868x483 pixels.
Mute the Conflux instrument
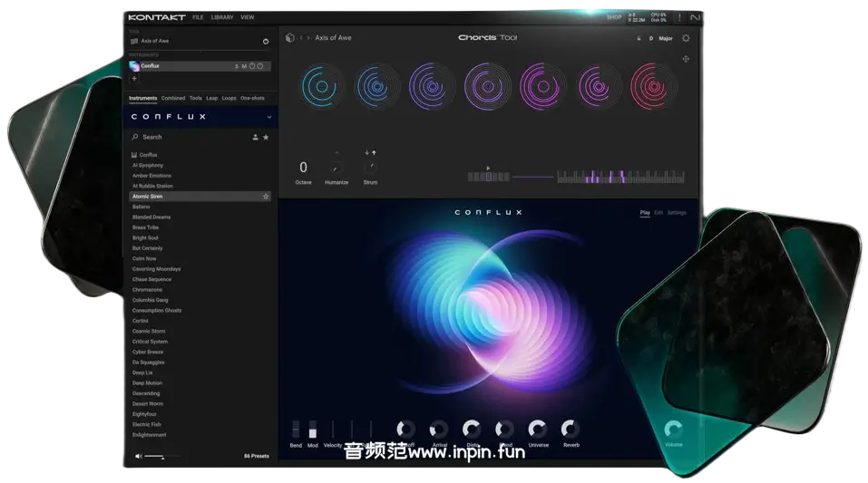click(244, 66)
